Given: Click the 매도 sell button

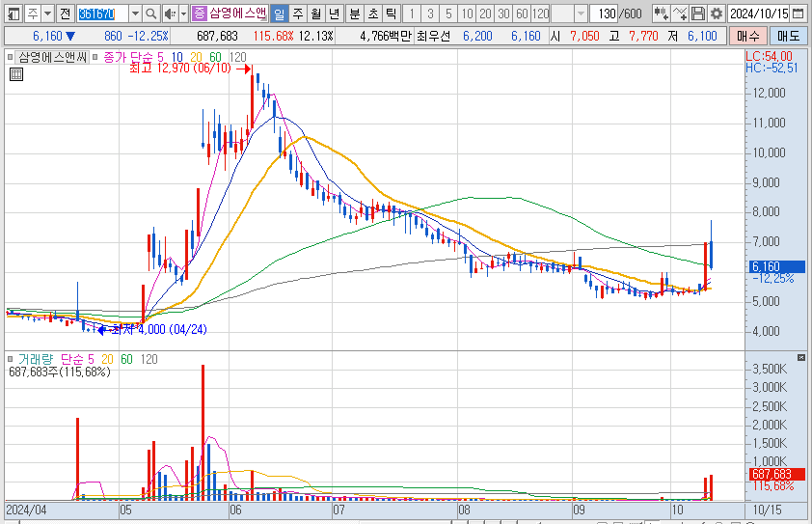Looking at the screenshot, I should [x=788, y=37].
